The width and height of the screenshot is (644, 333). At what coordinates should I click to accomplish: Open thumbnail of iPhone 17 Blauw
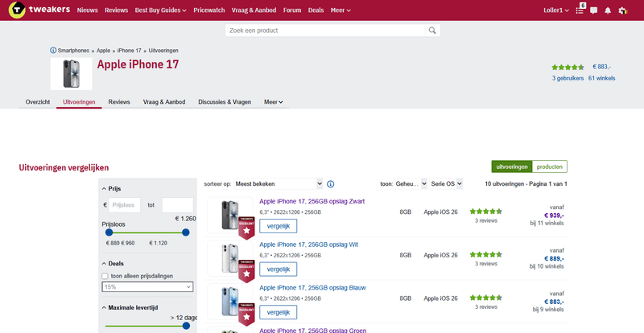coord(229,302)
